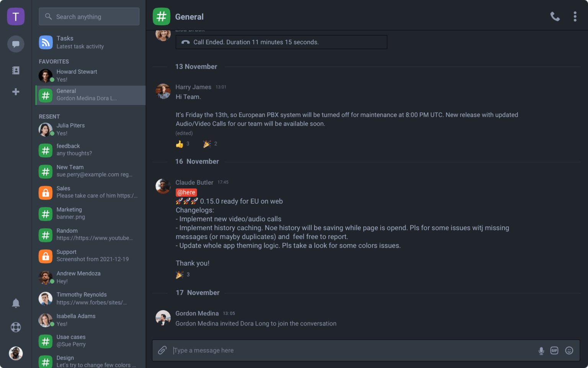Click the plus icon to add a new item
588x368 pixels.
16,92
